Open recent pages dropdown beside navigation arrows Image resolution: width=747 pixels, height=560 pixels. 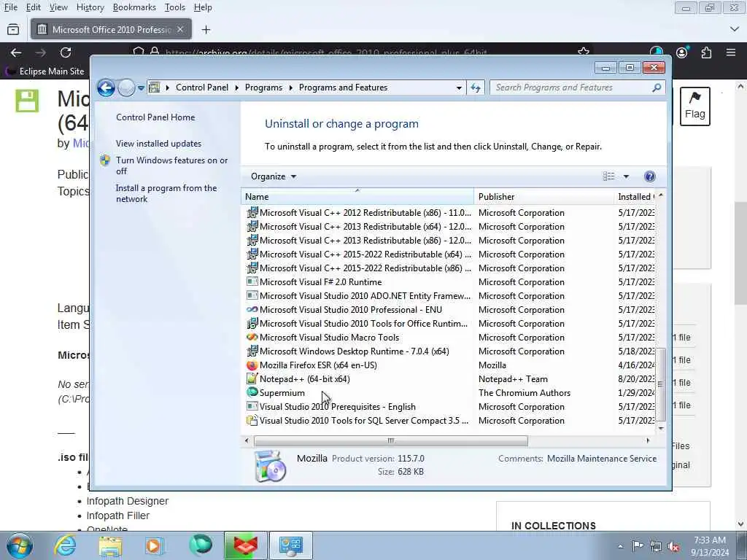(141, 88)
